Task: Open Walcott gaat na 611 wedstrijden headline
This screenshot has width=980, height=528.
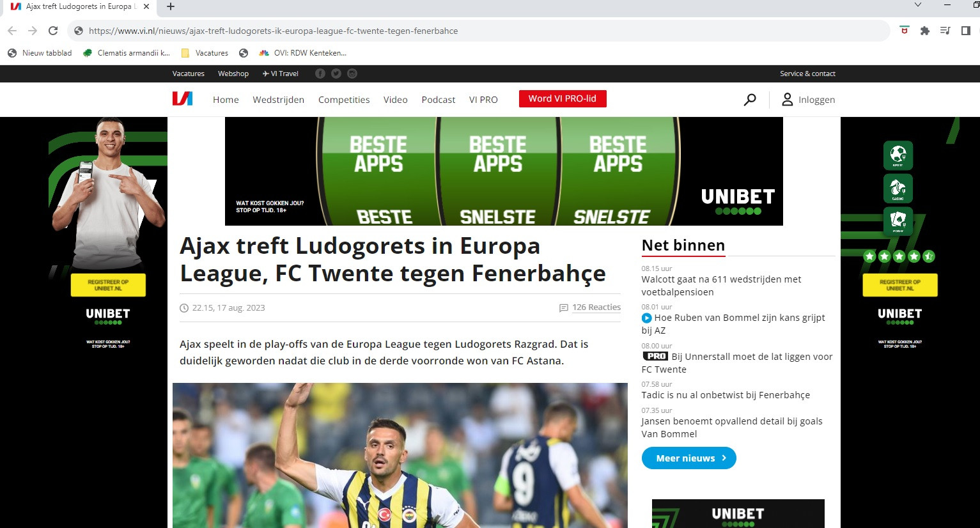Action: [721, 286]
